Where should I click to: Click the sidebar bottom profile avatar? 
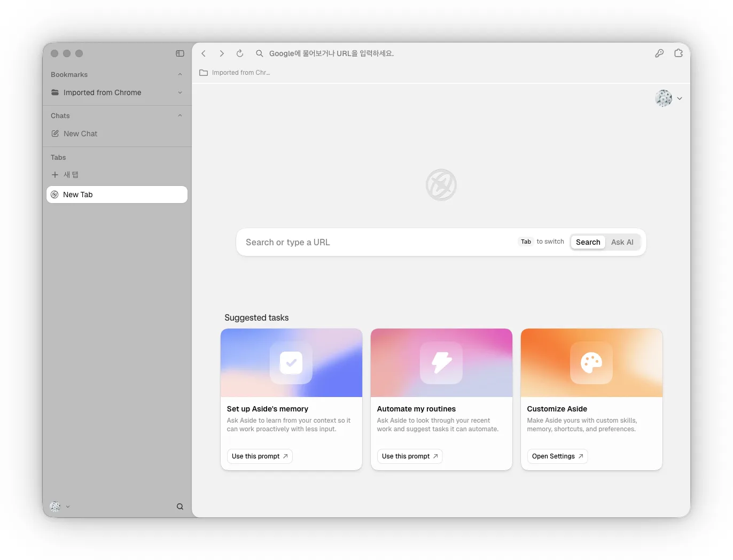(55, 507)
